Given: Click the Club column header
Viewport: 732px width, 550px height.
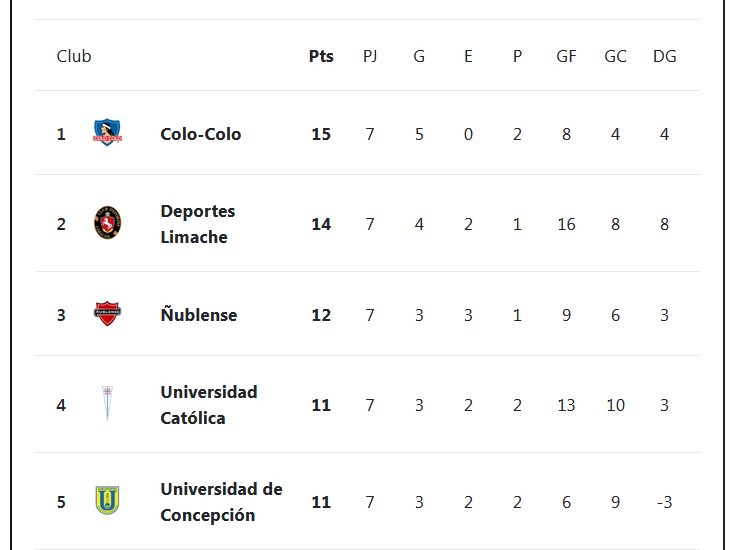Looking at the screenshot, I should (x=74, y=56).
